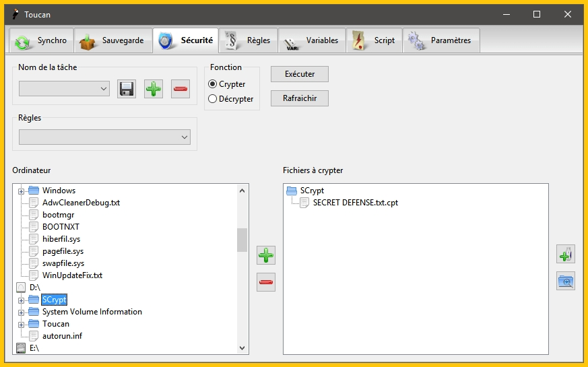Viewport: 588px width, 367px height.
Task: Add selected item to files to encrypt
Action: tap(266, 255)
